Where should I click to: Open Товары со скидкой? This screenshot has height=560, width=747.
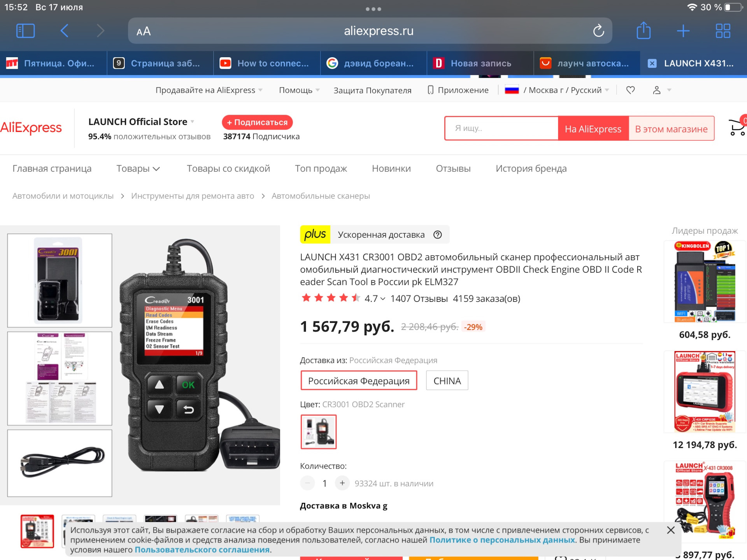click(x=228, y=168)
